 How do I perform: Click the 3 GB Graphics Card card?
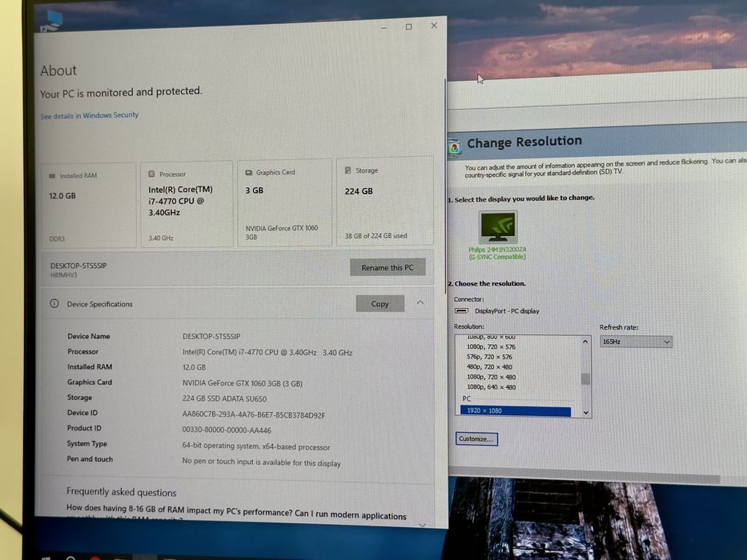tap(284, 202)
